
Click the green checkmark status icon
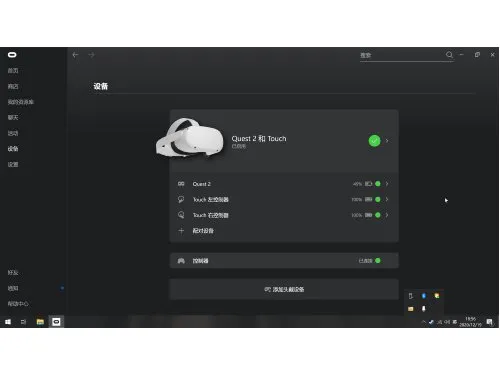pos(374,141)
